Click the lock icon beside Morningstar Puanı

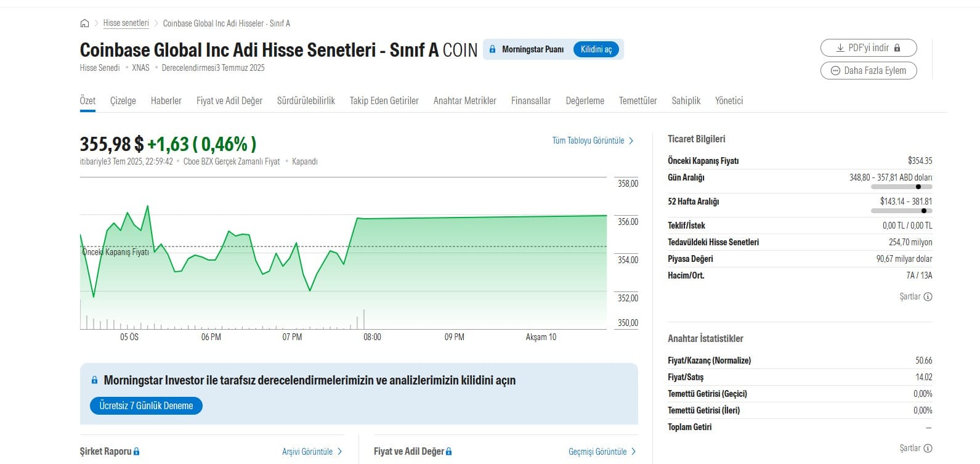(492, 49)
